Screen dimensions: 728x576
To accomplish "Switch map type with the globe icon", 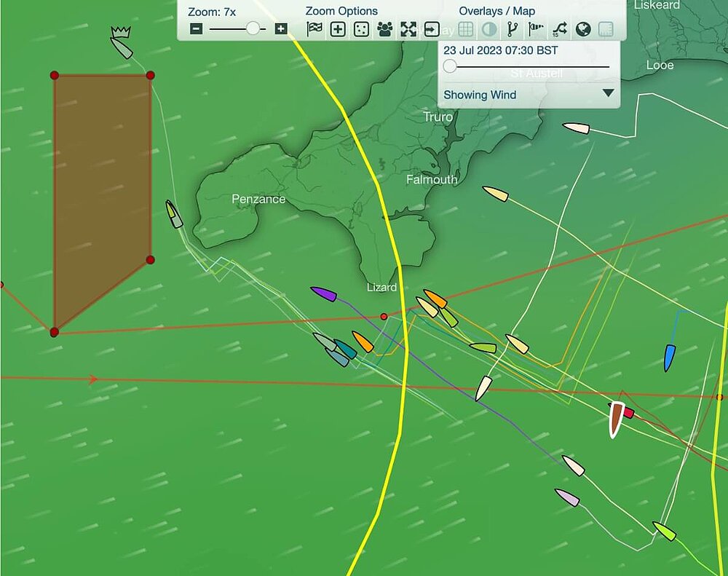I will pos(583,29).
